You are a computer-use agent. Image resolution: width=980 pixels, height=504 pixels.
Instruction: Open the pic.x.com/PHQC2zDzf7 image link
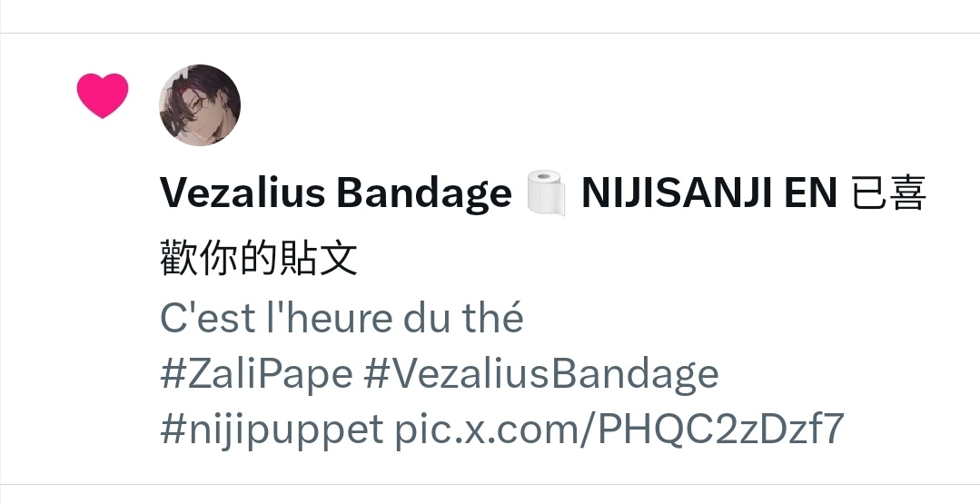pyautogui.click(x=619, y=429)
